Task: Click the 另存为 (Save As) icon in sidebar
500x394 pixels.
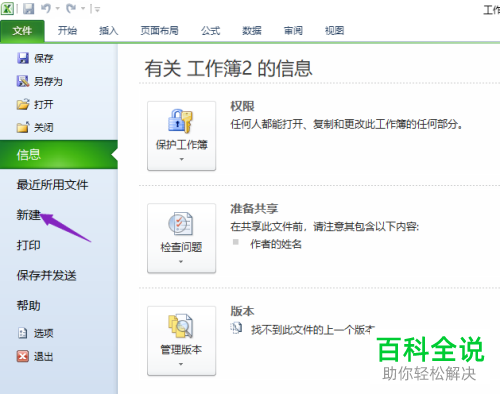Action: point(23,81)
